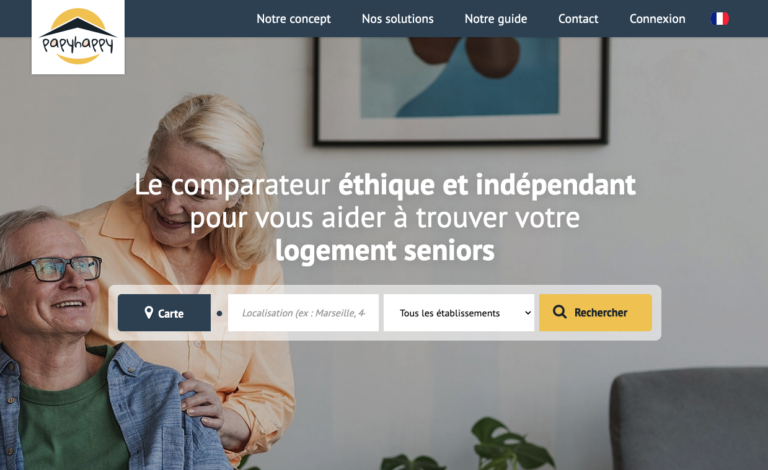Image resolution: width=768 pixels, height=470 pixels.
Task: Switch language via the French flag icon
Action: (x=720, y=19)
